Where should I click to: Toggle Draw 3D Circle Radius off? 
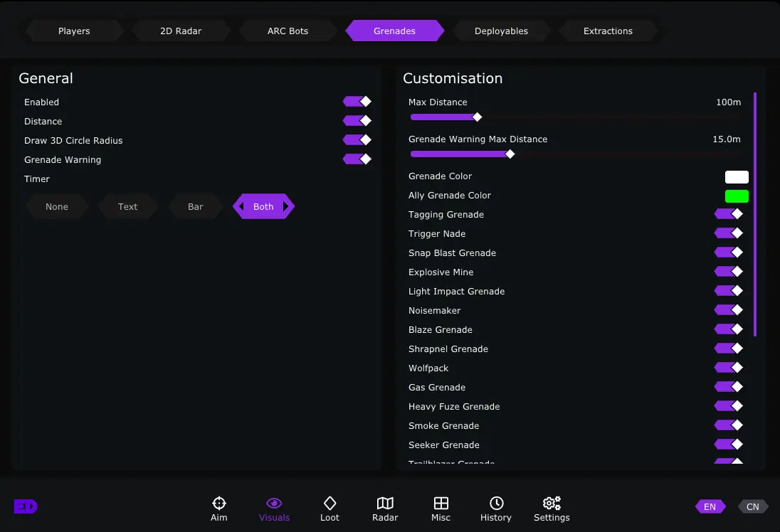pyautogui.click(x=357, y=140)
